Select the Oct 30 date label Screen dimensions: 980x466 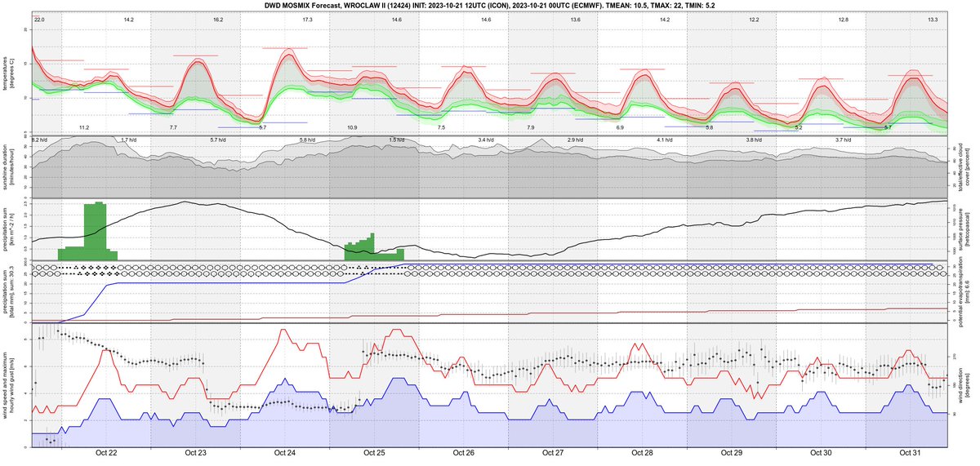click(821, 453)
